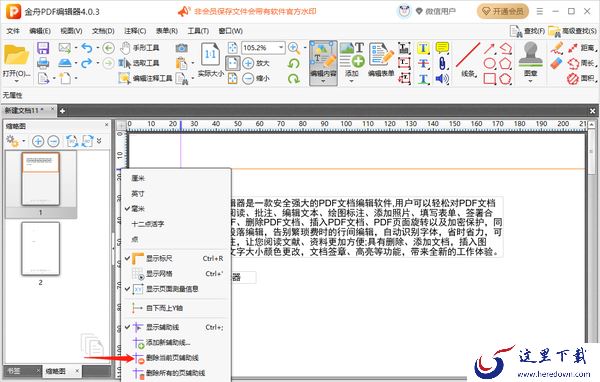
Task: Click the Find (查找) button
Action: coord(527,31)
